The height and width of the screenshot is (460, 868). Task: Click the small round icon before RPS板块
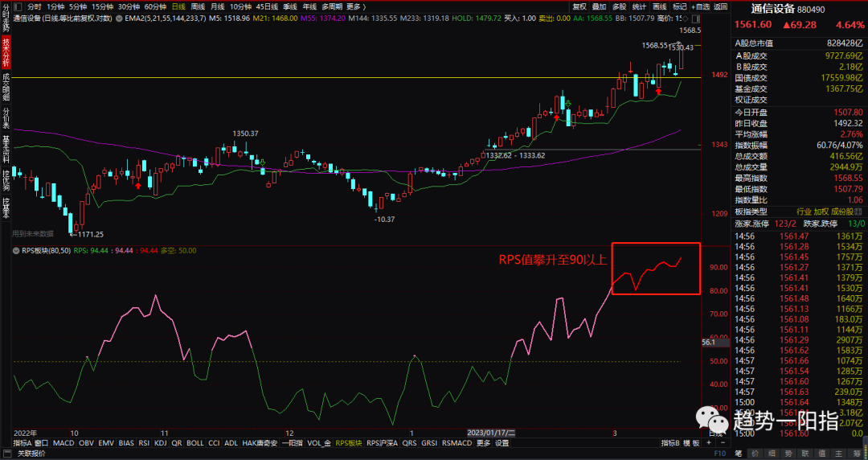[15, 250]
